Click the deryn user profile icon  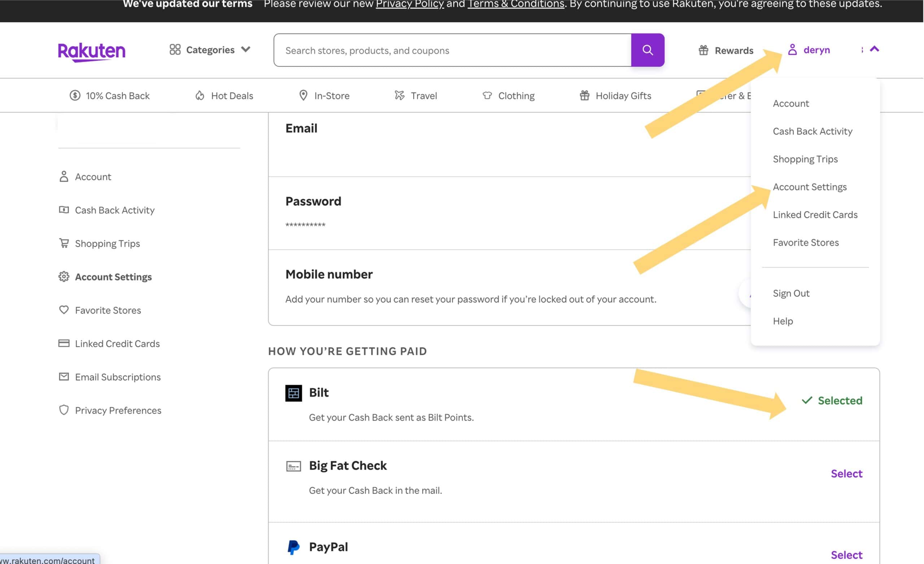[x=792, y=49]
